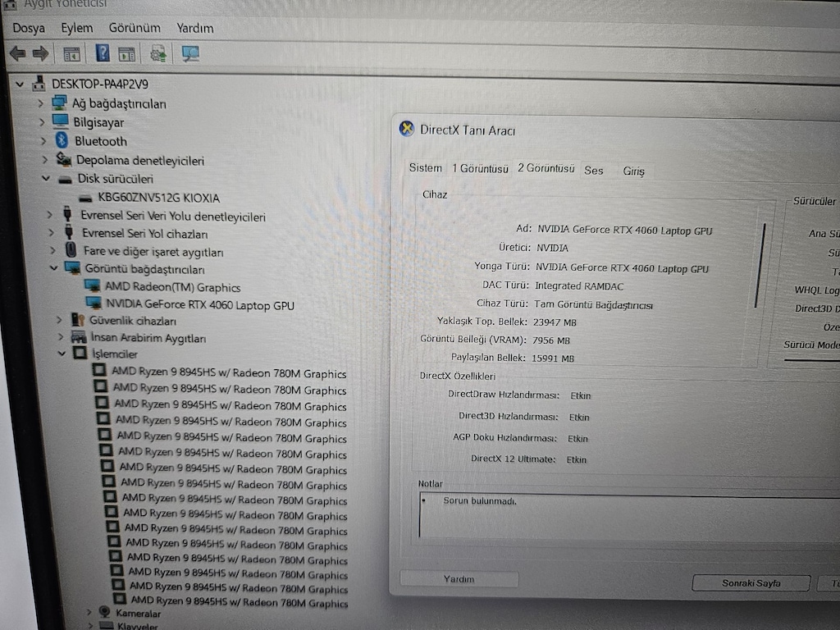840x630 pixels.
Task: Open the Dosya menu
Action: coord(29,27)
